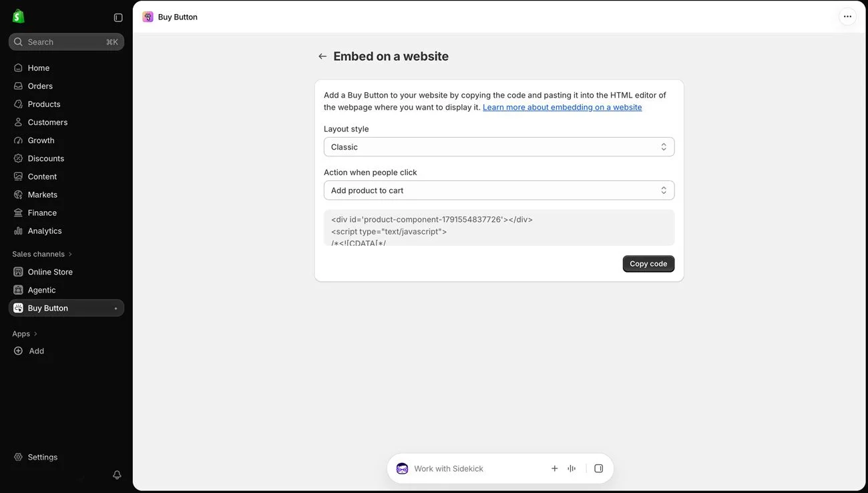This screenshot has width=868, height=493.
Task: Add attachment with Sidekick plus icon
Action: click(554, 468)
